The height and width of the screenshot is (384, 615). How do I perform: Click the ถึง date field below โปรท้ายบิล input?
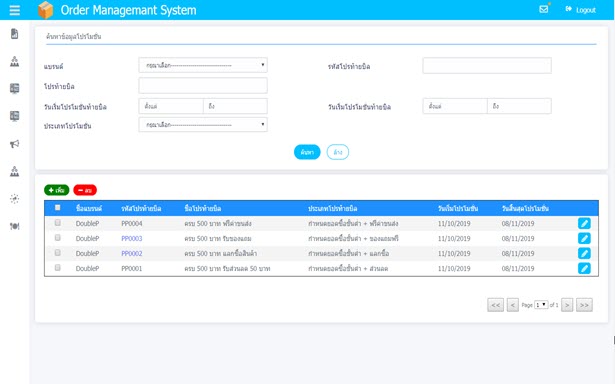pyautogui.click(x=235, y=106)
